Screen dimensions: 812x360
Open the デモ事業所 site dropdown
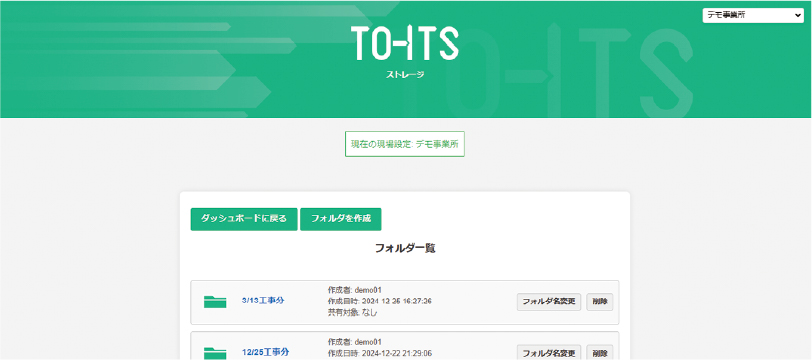tap(753, 16)
